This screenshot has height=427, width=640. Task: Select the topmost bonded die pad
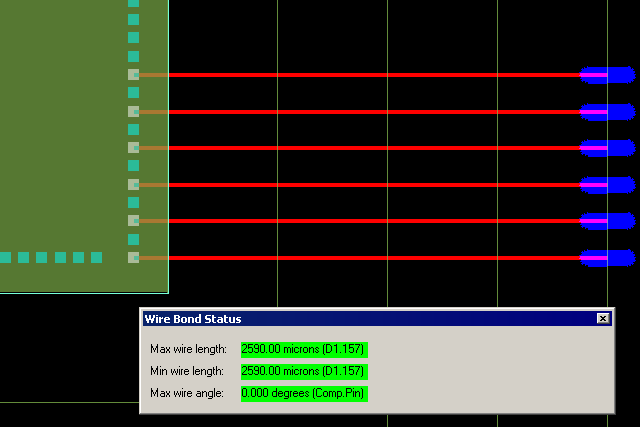pyautogui.click(x=133, y=75)
